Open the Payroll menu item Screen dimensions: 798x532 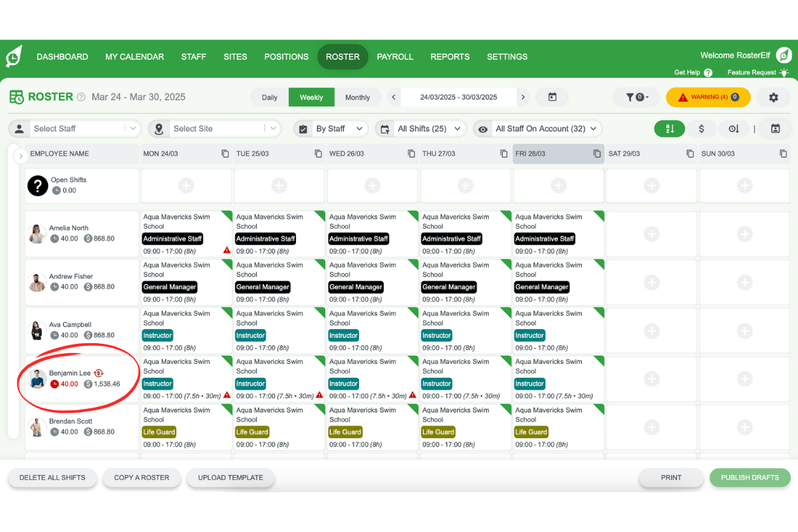point(395,57)
